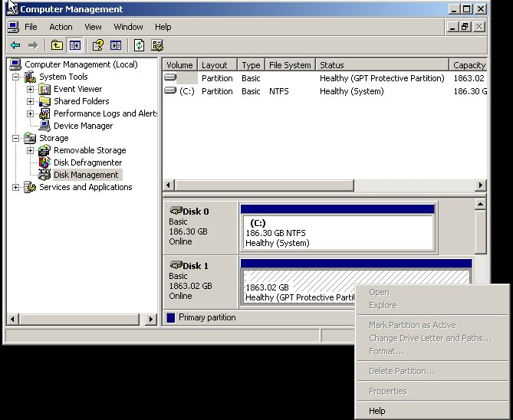Collapse the System Tools tree node
513x420 pixels.
(16, 77)
